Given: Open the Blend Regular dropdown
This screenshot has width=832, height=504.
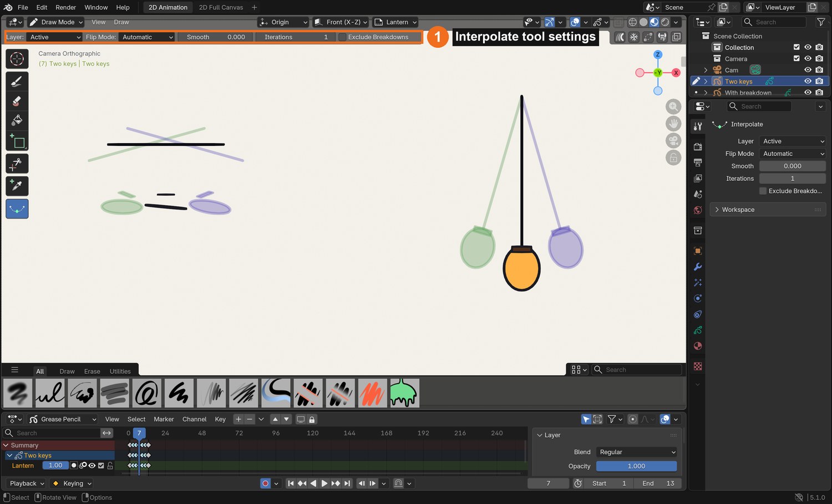Looking at the screenshot, I should tap(637, 452).
